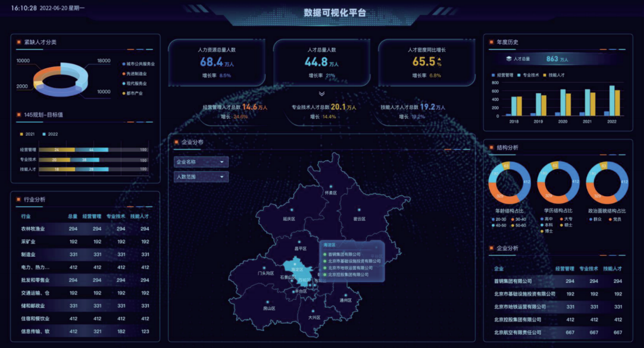This screenshot has width=644, height=348.
Task: Toggle the 20-30 age legend item
Action: tap(499, 219)
